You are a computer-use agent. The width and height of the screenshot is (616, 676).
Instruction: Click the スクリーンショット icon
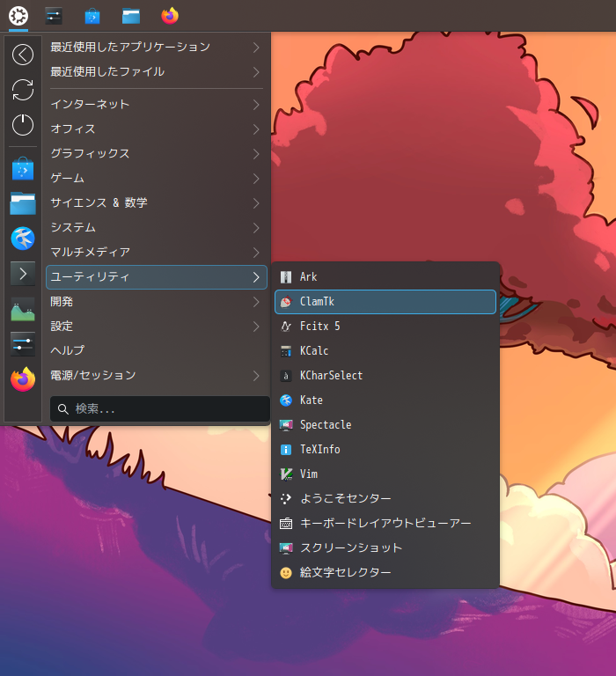pyautogui.click(x=286, y=548)
